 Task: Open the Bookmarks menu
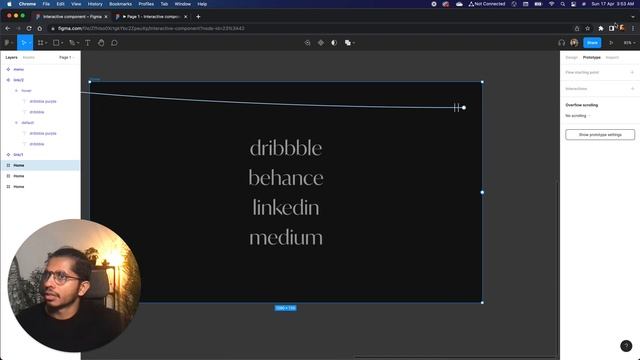(x=120, y=4)
